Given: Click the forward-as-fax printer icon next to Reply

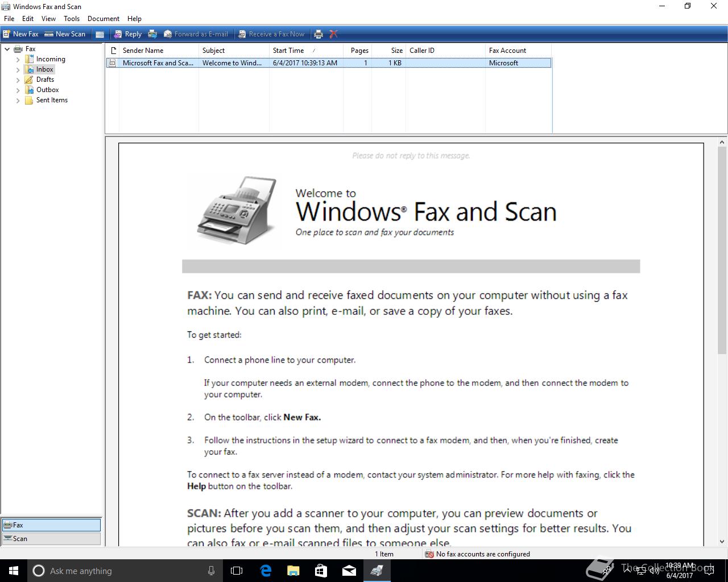Looking at the screenshot, I should point(152,34).
